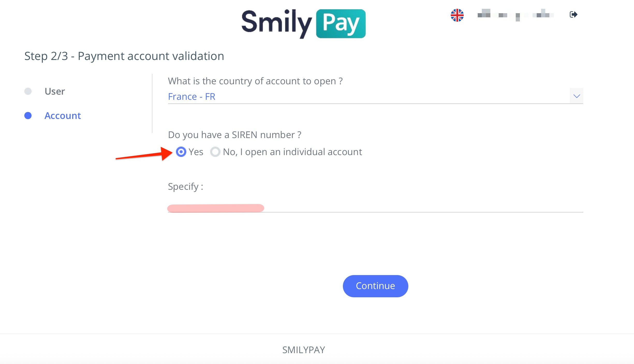Click the SMILYPAY footer text
634x364 pixels.
[x=304, y=350]
